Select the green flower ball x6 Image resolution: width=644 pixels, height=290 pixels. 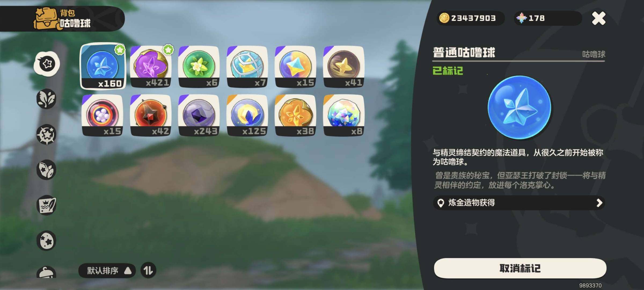pyautogui.click(x=199, y=67)
